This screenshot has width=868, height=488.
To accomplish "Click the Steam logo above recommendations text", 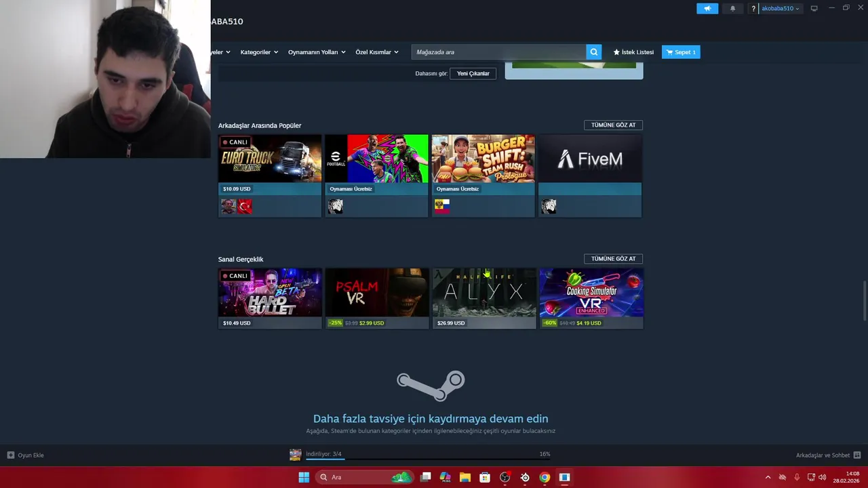I will tap(431, 386).
